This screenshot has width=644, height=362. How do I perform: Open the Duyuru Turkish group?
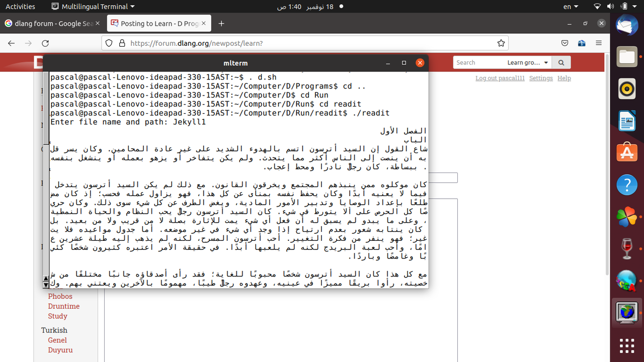[60, 350]
